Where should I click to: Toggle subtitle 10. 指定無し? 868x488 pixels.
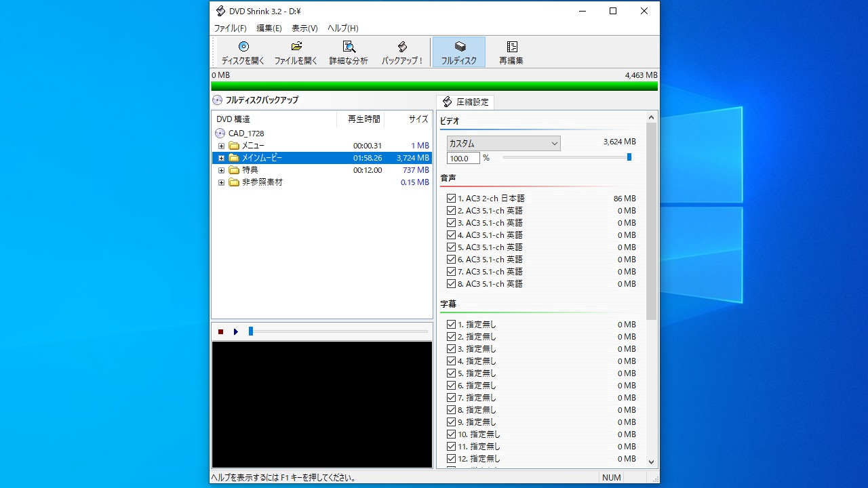coord(451,434)
